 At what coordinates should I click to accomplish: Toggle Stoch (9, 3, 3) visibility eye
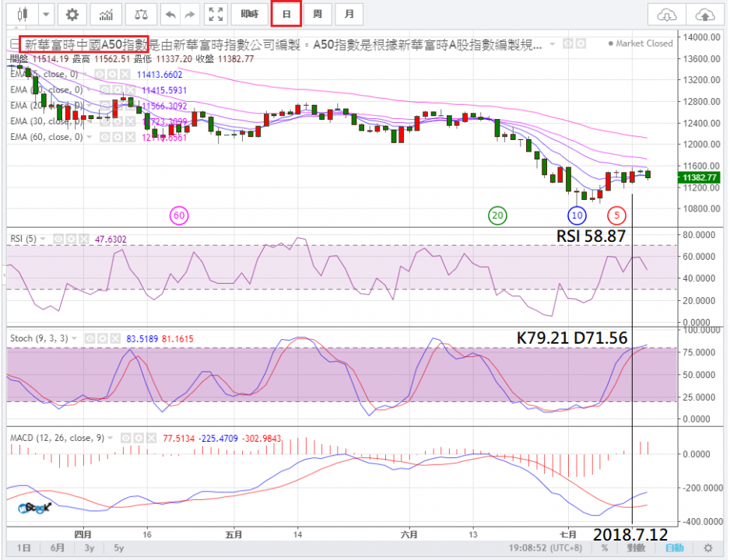89,338
